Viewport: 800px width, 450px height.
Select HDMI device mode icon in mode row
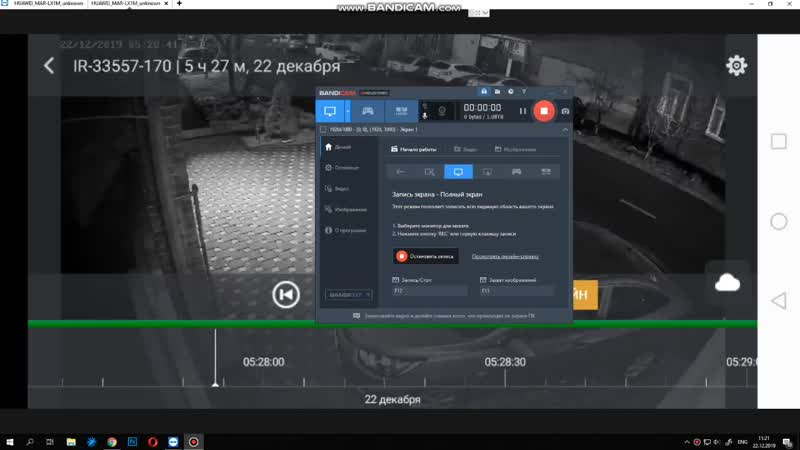pos(546,172)
